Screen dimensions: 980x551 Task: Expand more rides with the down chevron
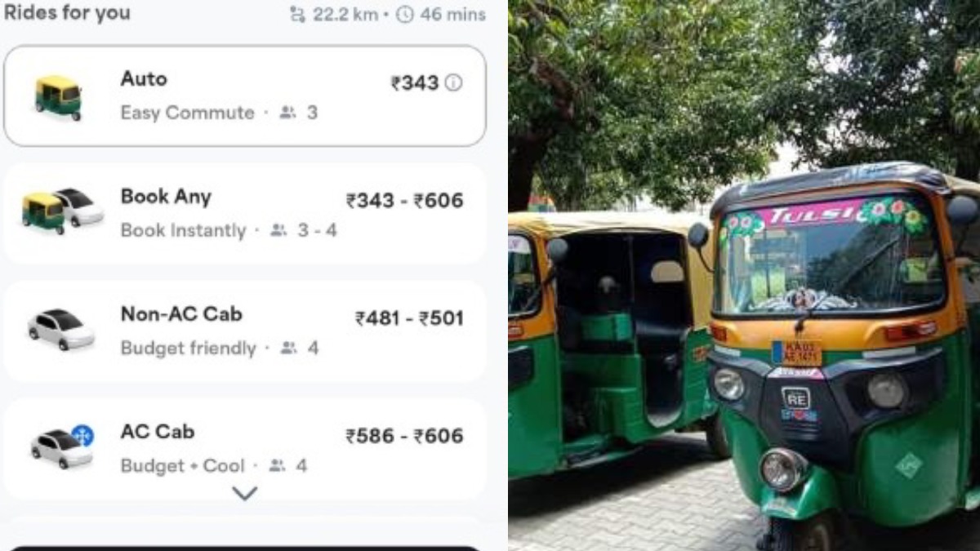click(244, 493)
